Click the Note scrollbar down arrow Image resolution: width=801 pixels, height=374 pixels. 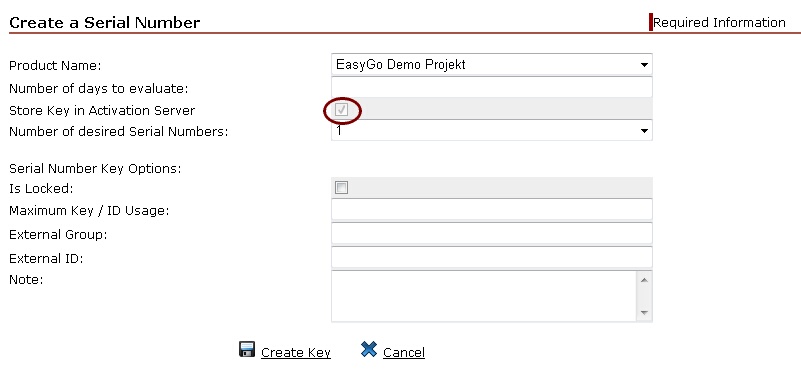(x=644, y=313)
